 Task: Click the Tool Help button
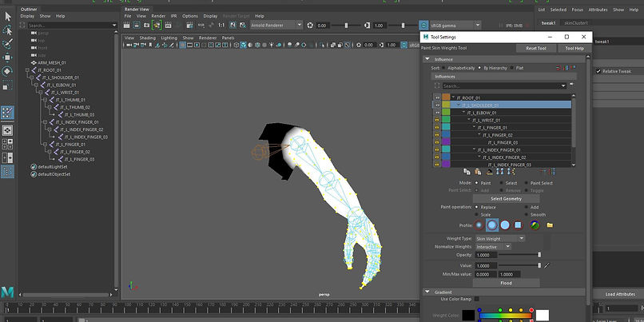click(574, 49)
